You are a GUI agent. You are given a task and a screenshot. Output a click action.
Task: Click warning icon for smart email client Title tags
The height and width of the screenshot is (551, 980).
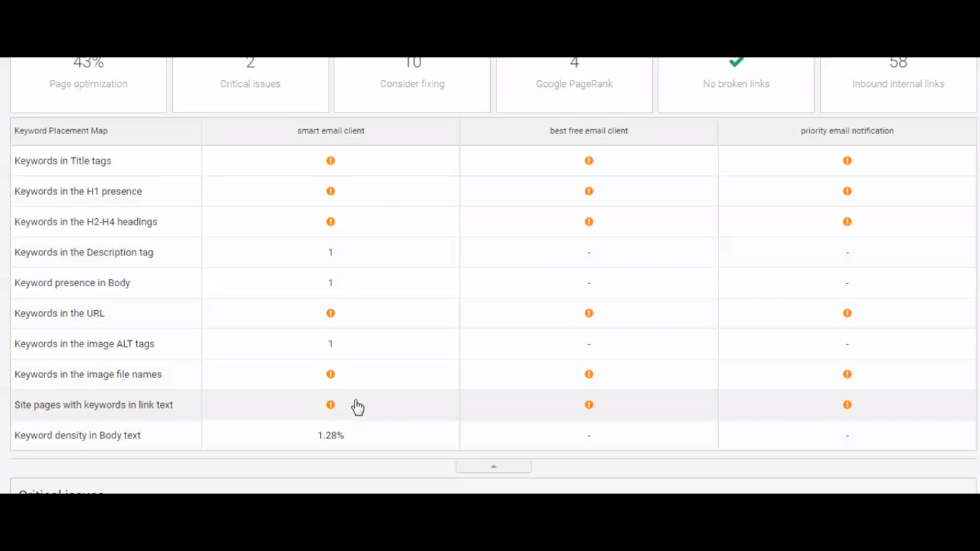(x=331, y=161)
